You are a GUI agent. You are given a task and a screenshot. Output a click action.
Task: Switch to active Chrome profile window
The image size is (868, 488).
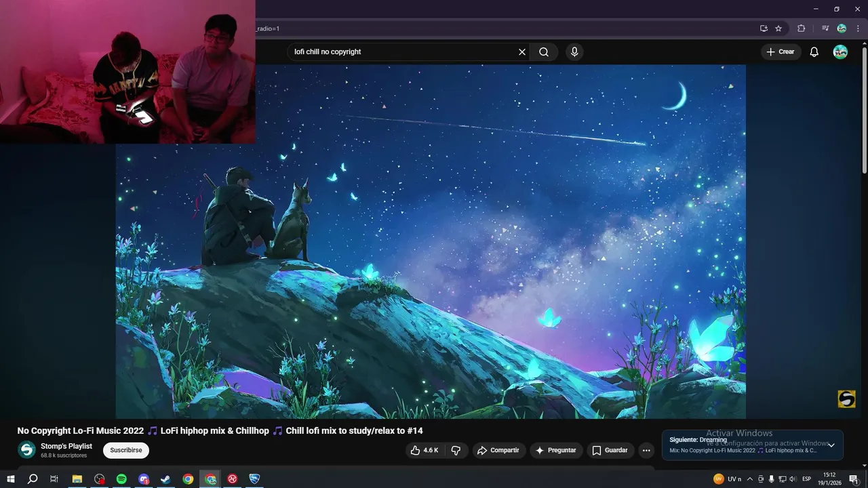[210, 479]
